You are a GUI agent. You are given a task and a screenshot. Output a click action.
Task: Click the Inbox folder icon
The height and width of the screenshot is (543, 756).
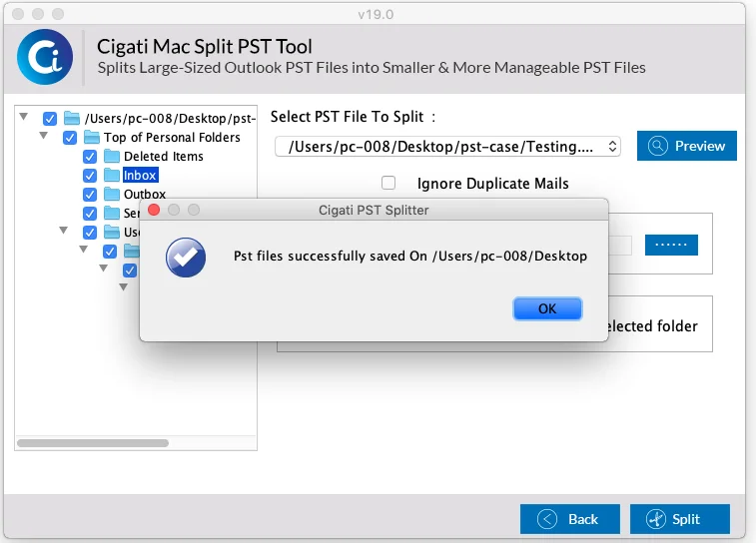112,175
